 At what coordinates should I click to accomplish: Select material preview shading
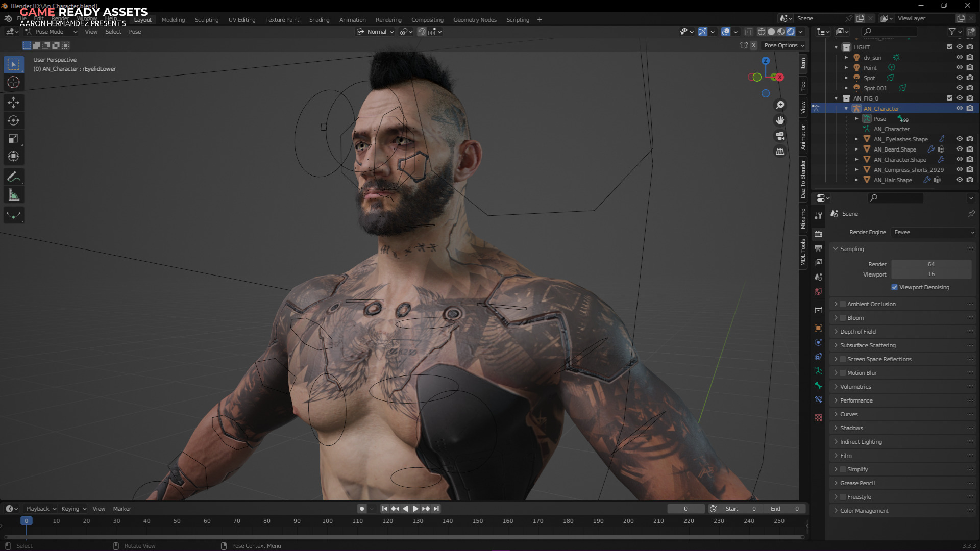781,32
